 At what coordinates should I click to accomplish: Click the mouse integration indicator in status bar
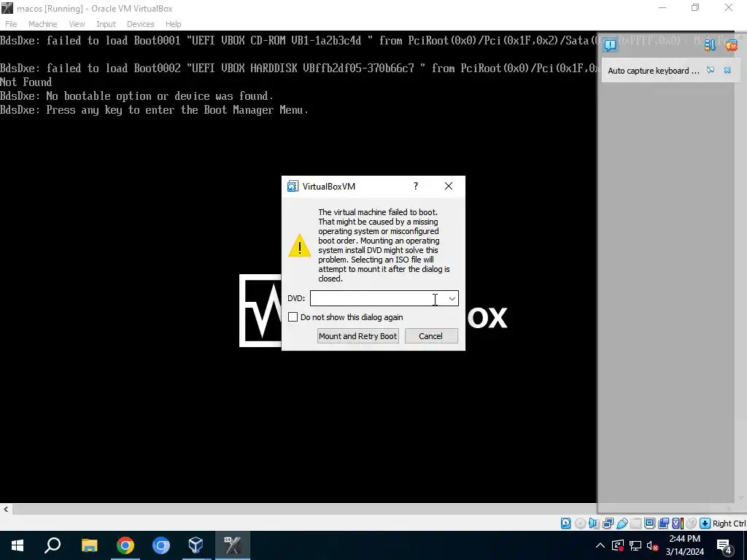[x=692, y=524]
